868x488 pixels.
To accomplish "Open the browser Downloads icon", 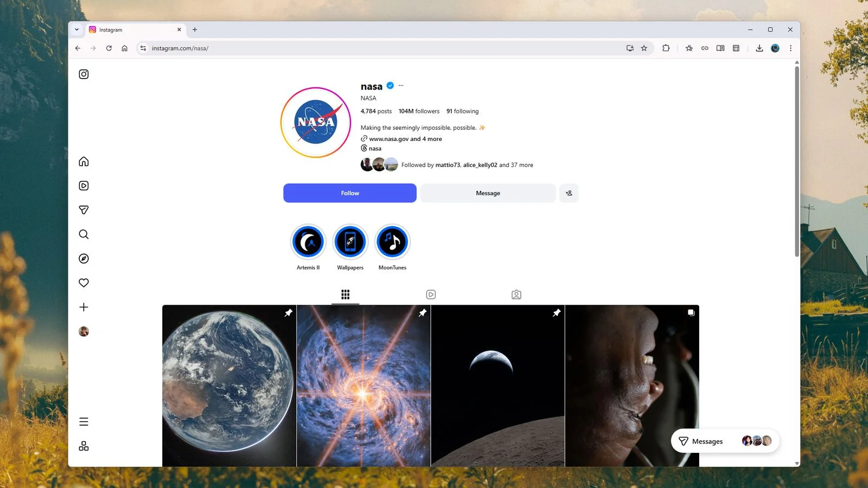I will [759, 48].
